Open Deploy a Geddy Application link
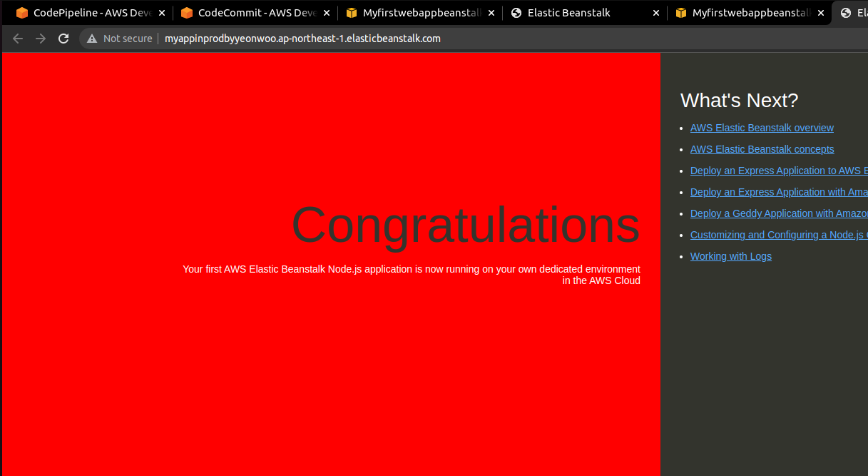This screenshot has width=868, height=476. [779, 213]
